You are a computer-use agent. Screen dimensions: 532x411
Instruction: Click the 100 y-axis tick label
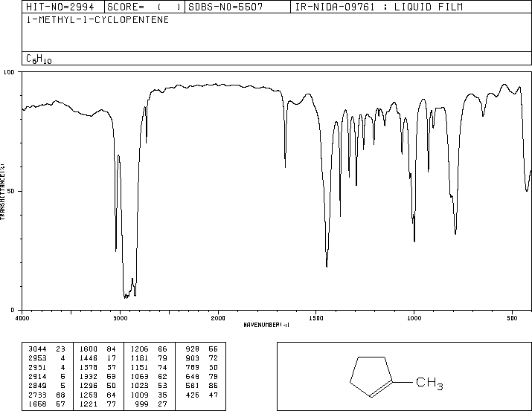(9, 72)
